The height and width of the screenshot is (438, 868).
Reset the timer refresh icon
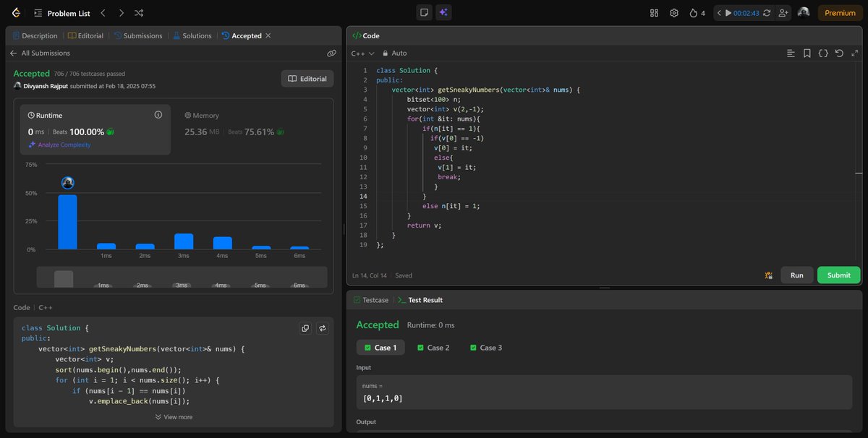coord(767,13)
